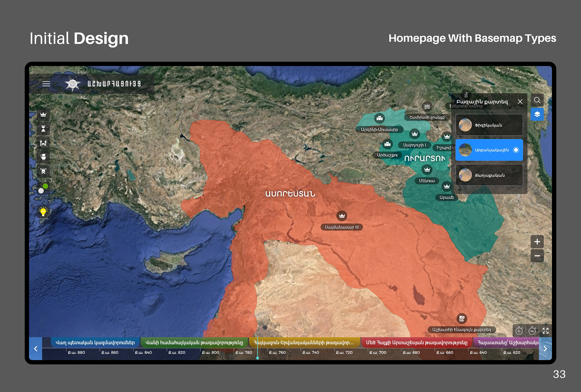Select the Արբանյակային satellite basemap radio

516,150
